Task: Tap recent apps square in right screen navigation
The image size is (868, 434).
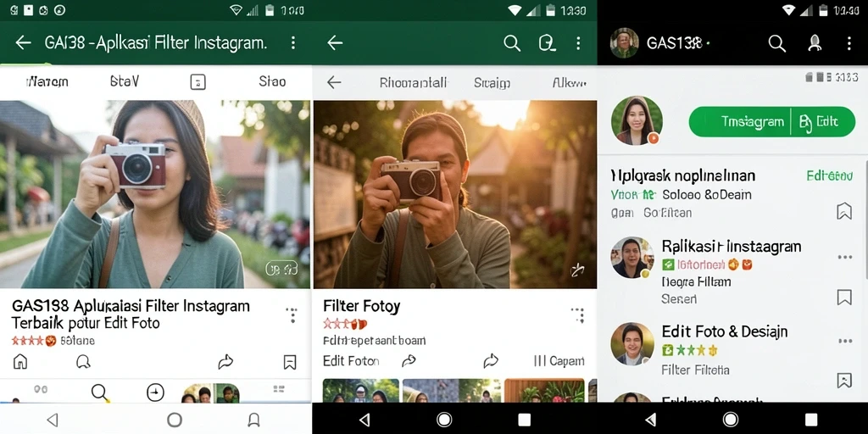Action: [x=811, y=420]
